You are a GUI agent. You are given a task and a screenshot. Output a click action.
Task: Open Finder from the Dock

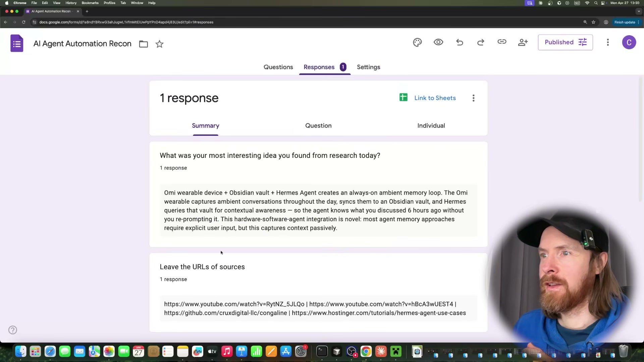[x=21, y=351]
